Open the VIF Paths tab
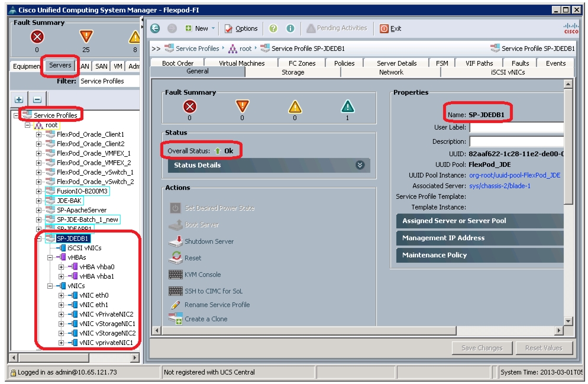This screenshot has height=384, width=588. [479, 63]
